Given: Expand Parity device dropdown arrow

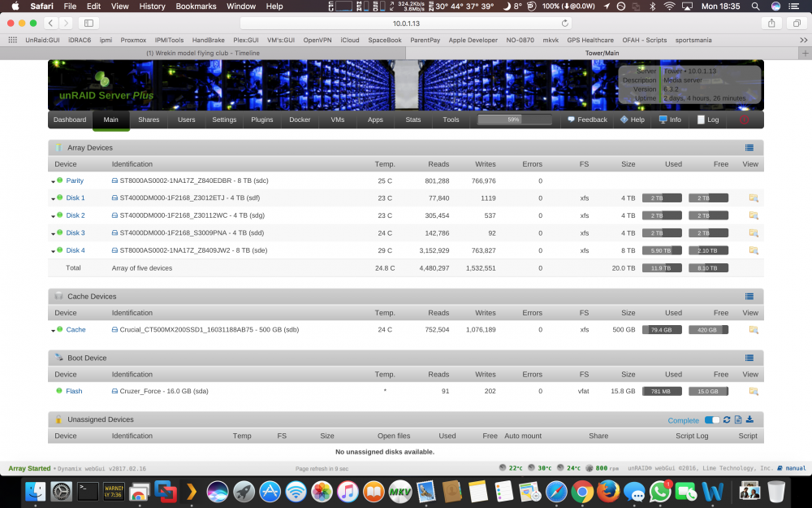Looking at the screenshot, I should [53, 182].
